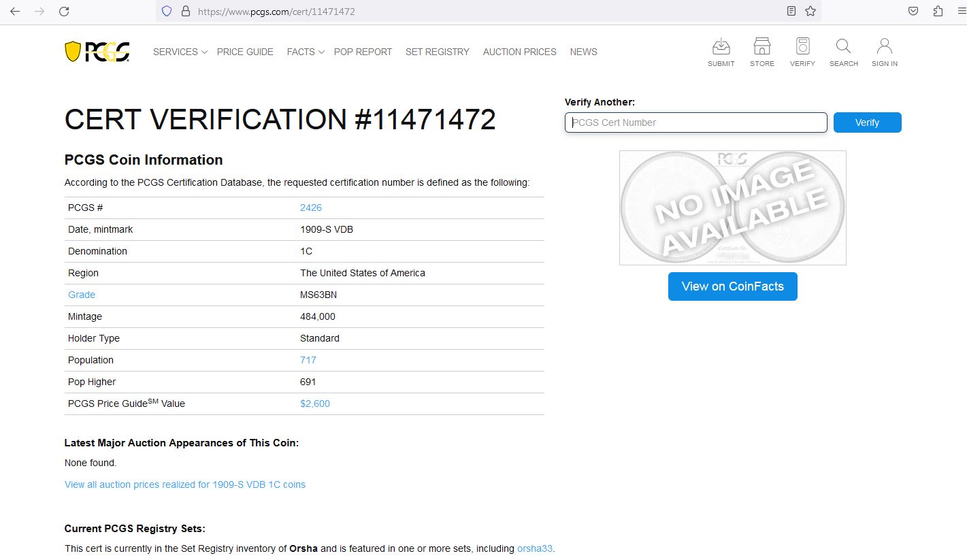967x560 pixels.
Task: Open the Population 717 link
Action: [x=308, y=360]
